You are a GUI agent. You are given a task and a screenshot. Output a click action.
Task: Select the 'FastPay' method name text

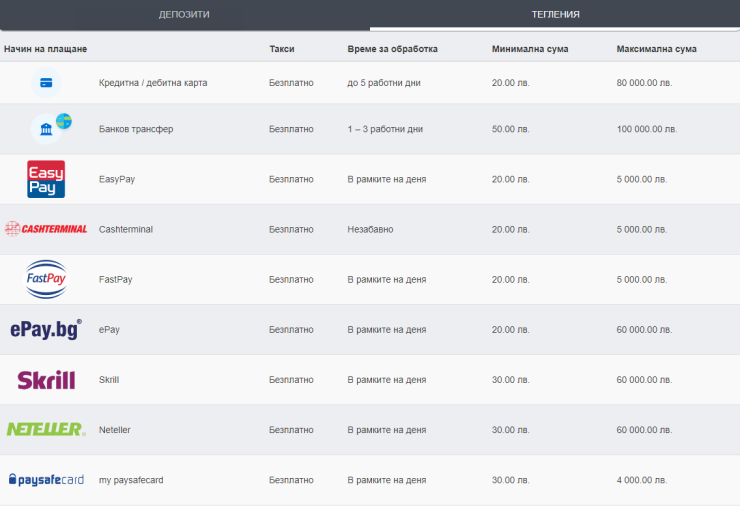[x=116, y=279]
